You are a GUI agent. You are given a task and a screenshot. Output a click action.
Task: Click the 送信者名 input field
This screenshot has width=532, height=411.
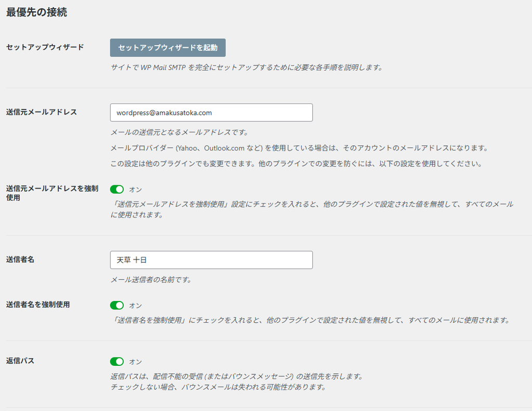pyautogui.click(x=211, y=260)
